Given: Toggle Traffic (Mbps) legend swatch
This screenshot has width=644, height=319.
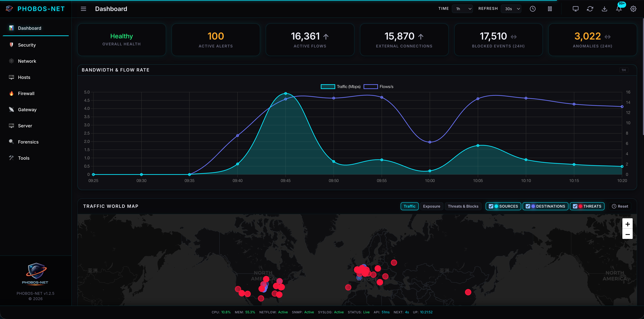Looking at the screenshot, I should click(x=328, y=87).
